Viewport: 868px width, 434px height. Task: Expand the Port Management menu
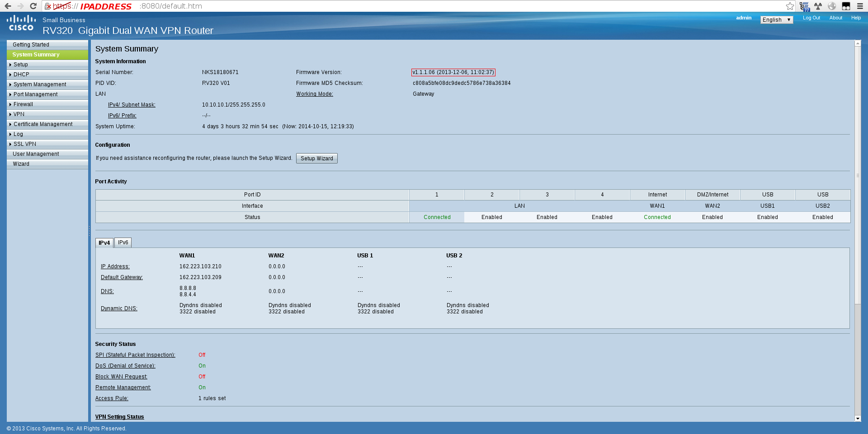[x=47, y=94]
